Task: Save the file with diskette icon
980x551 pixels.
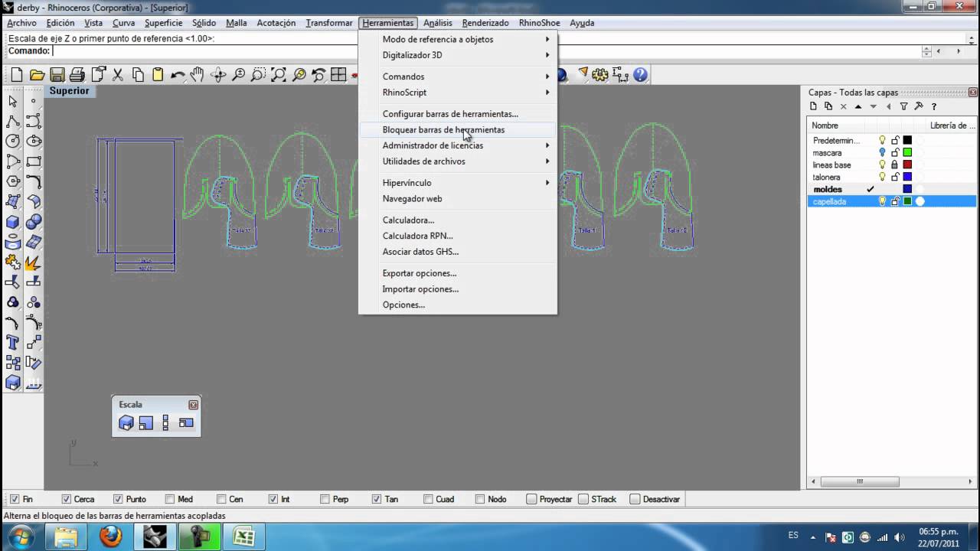Action: (x=57, y=75)
